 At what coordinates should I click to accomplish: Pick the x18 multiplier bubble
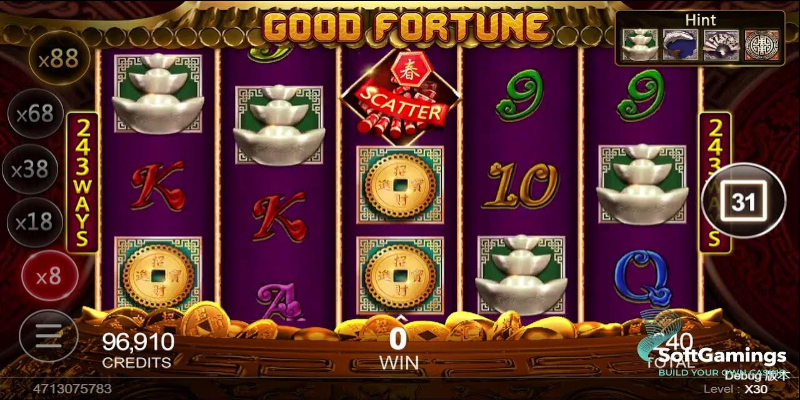[35, 222]
